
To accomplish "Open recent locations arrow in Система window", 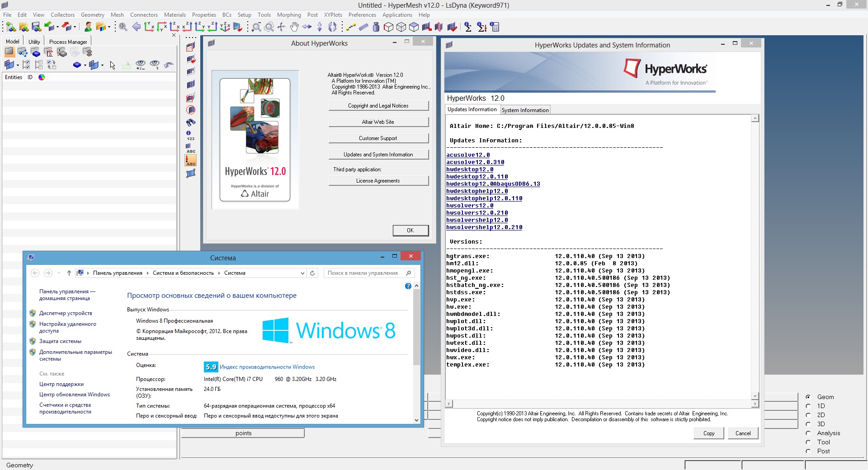I will click(x=59, y=273).
